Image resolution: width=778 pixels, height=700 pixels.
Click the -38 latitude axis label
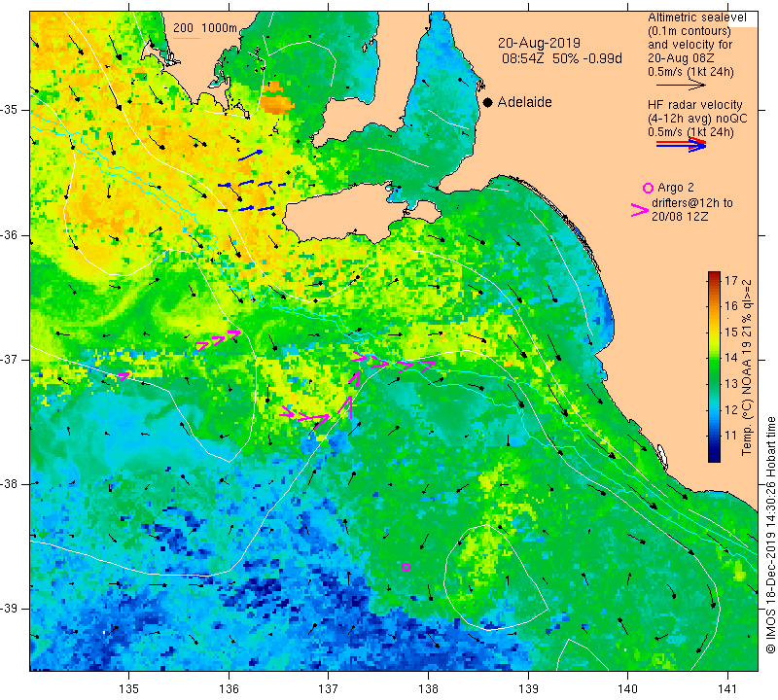(x=11, y=484)
